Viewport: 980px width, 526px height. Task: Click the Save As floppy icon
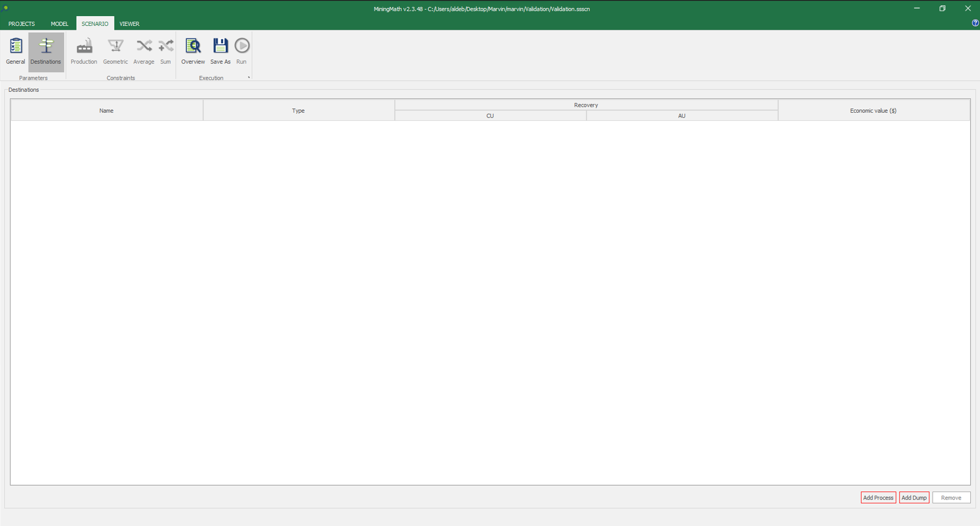(220, 51)
